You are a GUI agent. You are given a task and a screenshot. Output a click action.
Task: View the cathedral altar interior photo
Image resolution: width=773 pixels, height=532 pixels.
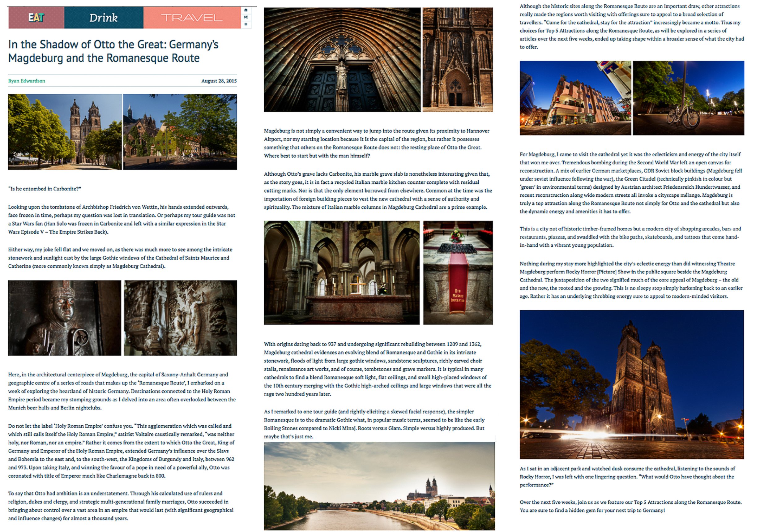[342, 272]
